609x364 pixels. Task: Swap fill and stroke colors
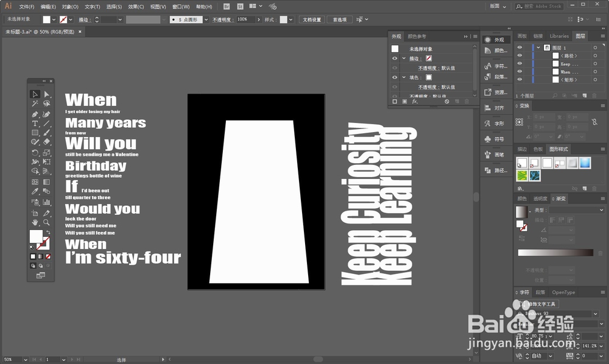(48, 233)
